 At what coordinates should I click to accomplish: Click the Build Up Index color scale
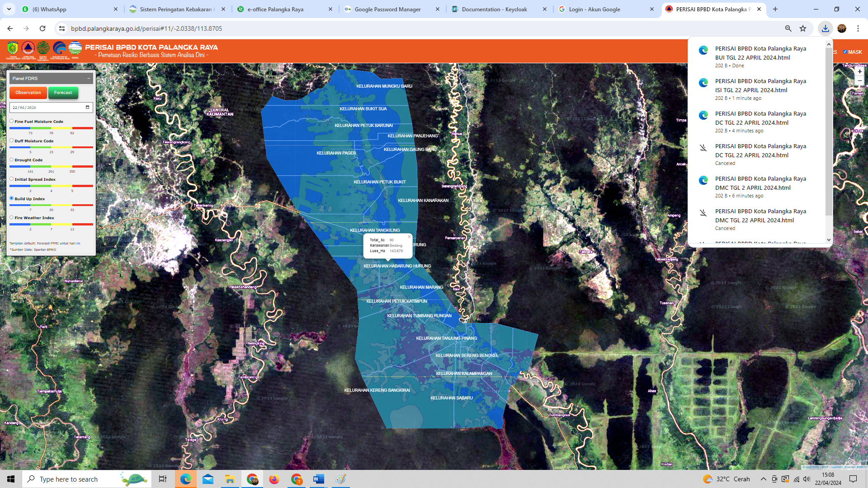pos(51,205)
